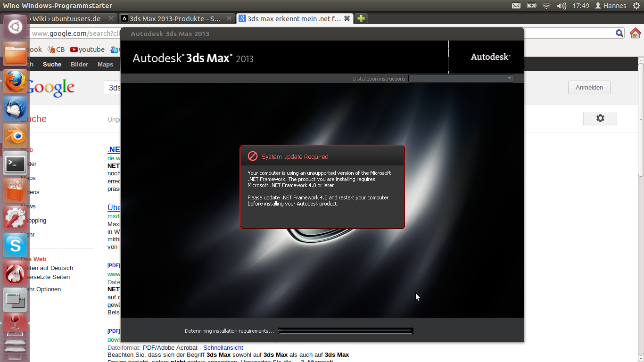Open the Files folder icon in launcher
The width and height of the screenshot is (644, 362).
[15, 54]
